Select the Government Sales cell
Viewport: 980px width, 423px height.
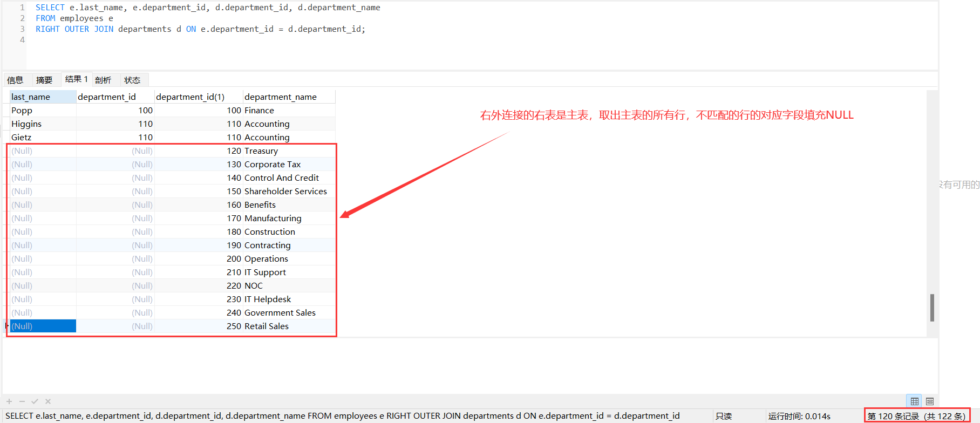click(x=289, y=312)
